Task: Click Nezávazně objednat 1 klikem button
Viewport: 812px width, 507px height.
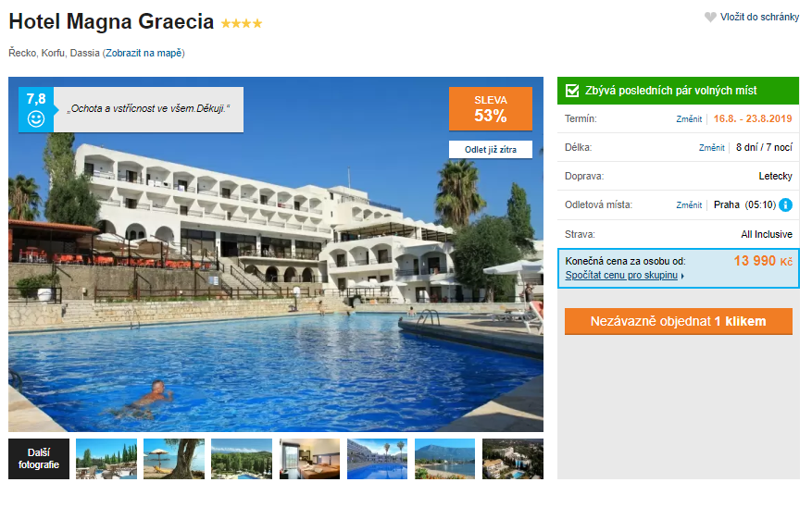Action: click(678, 321)
